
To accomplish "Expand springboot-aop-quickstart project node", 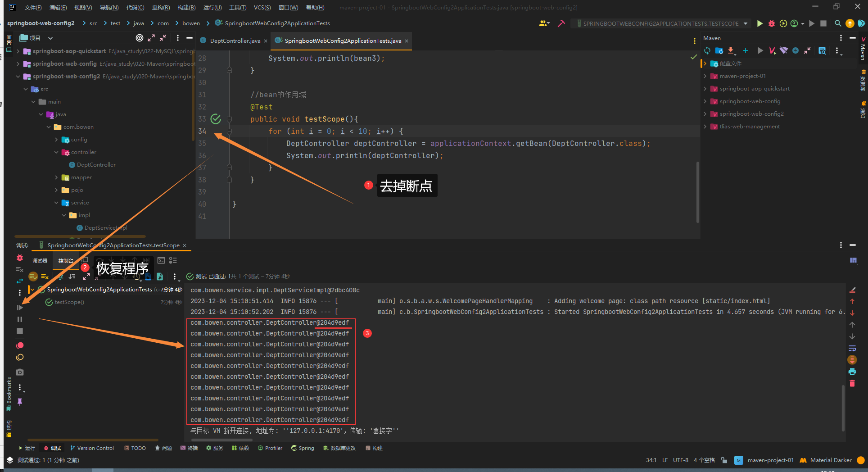I will 18,51.
